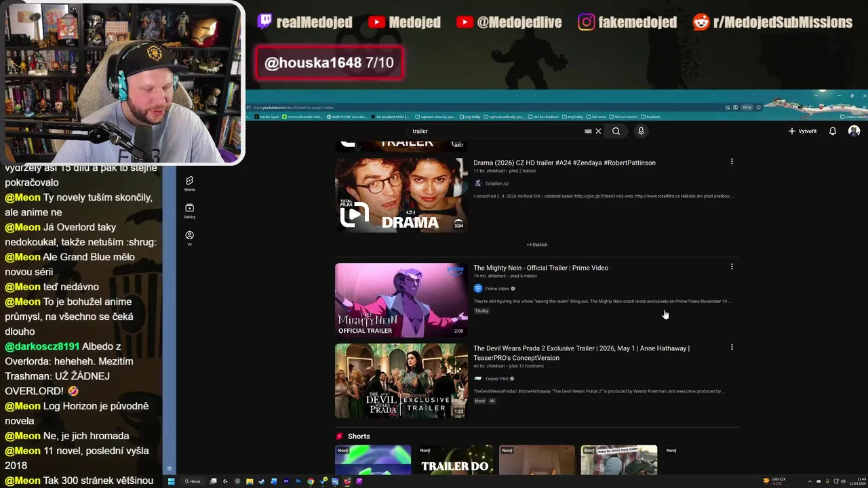Click chat message '11 novel, poslední vyšla 2018'
The image size is (868, 488).
coord(77,458)
